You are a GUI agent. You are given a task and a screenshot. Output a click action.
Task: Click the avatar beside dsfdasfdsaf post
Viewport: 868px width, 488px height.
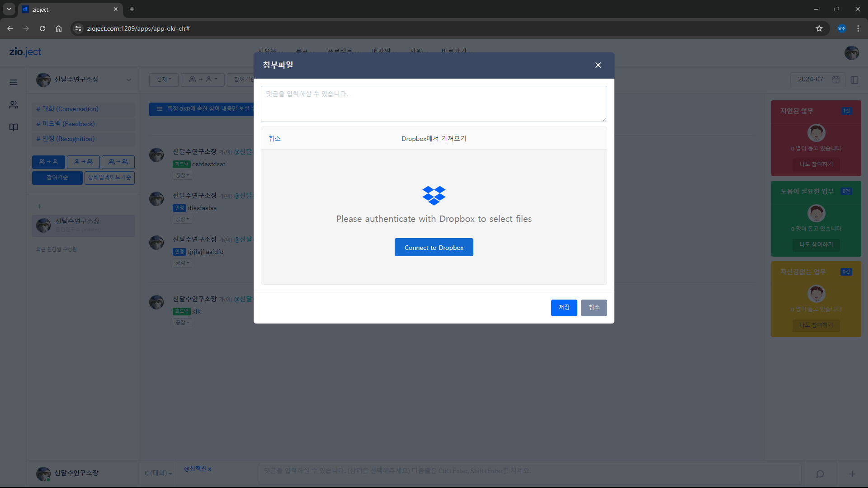(156, 155)
